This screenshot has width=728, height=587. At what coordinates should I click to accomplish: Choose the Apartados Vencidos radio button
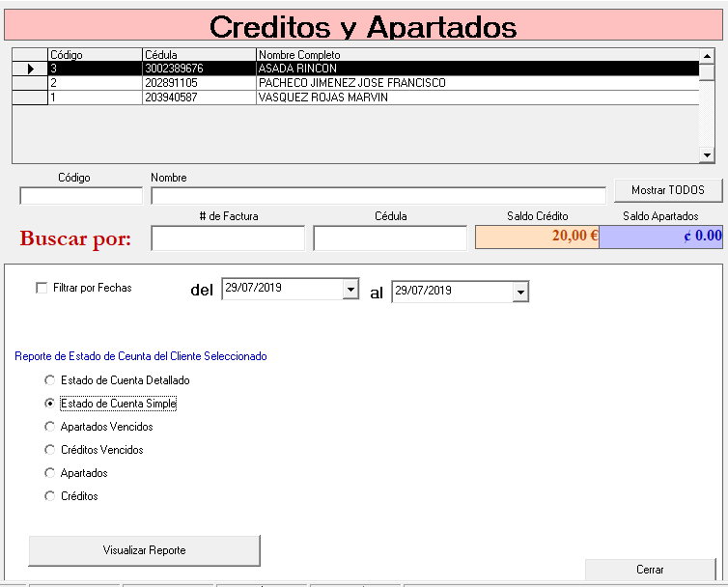click(50, 427)
